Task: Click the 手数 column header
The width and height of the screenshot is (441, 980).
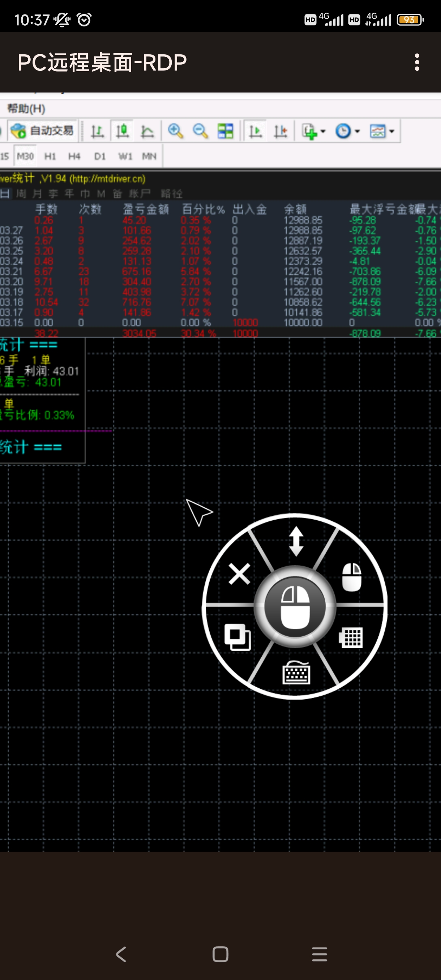Action: click(x=46, y=209)
